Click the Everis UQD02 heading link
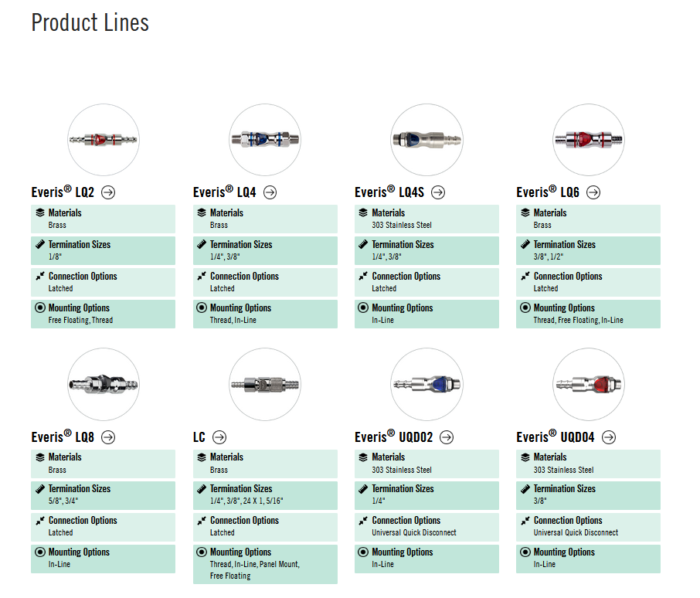Screen dimensions: 700x598 (x=394, y=437)
